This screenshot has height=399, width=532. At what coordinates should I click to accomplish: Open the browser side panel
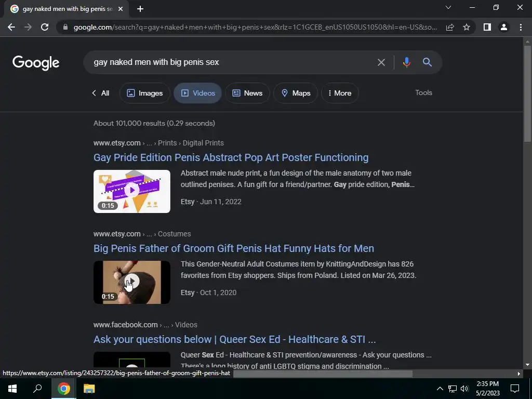click(x=487, y=27)
